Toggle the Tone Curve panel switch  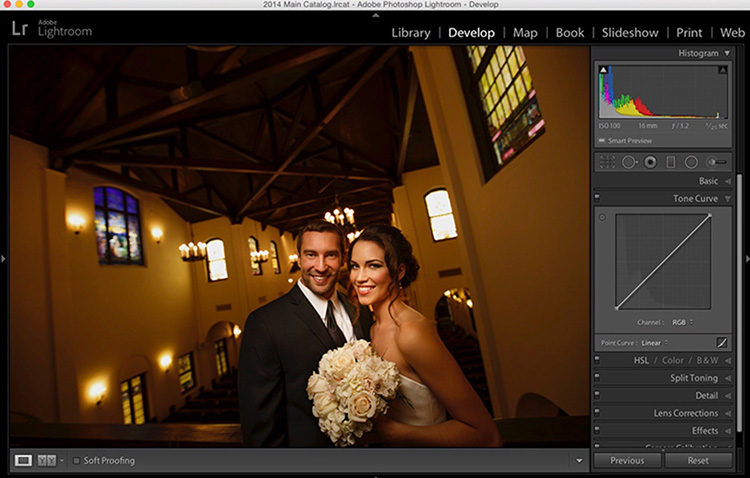click(597, 198)
